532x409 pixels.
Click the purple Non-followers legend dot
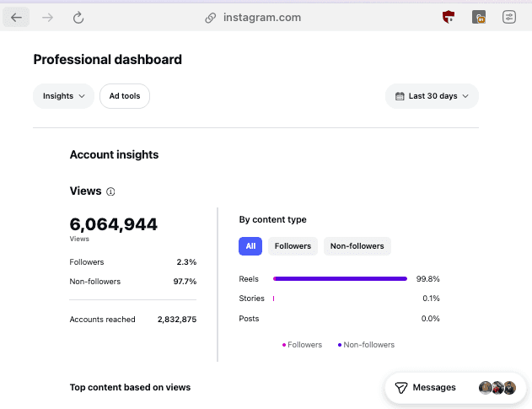[340, 345]
